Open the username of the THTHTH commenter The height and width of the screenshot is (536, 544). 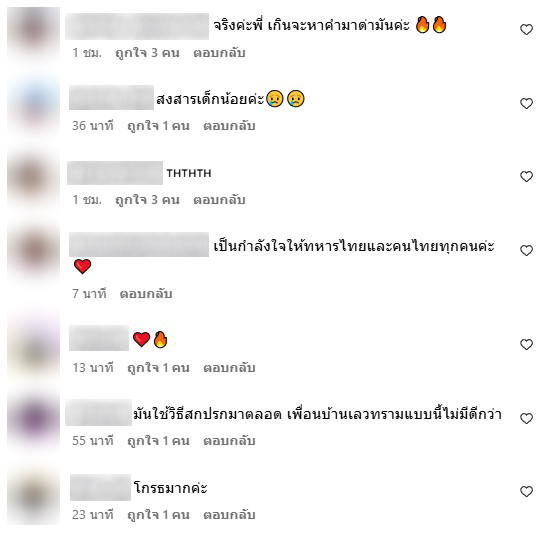coord(115,173)
